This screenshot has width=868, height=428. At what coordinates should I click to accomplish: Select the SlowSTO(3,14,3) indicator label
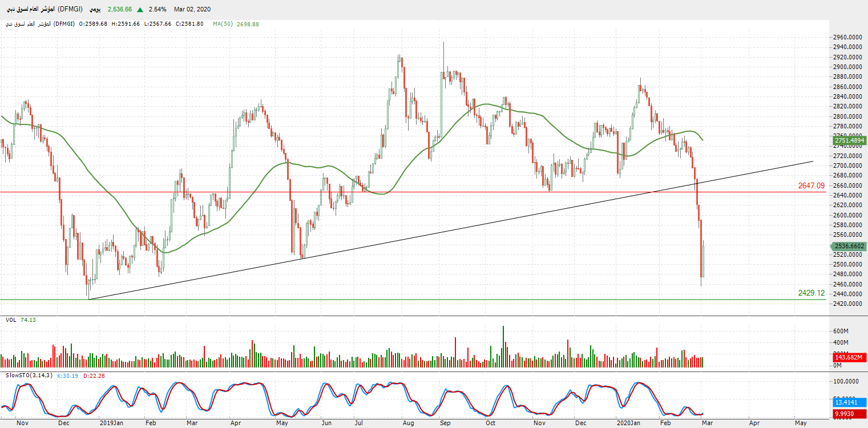[29, 375]
